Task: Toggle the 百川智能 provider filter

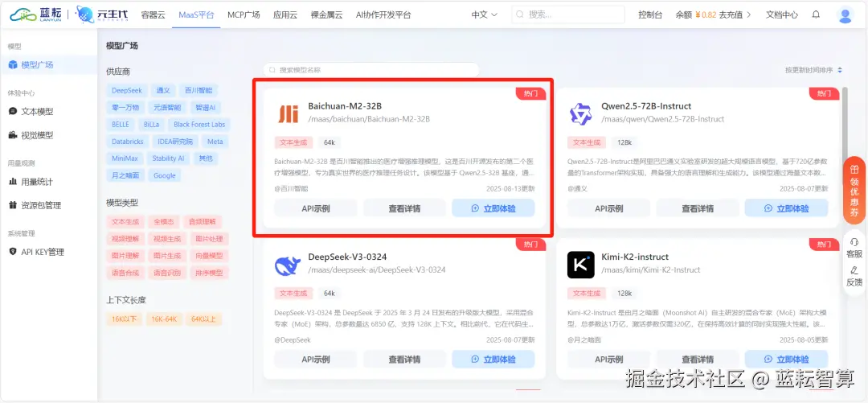Action: (199, 90)
